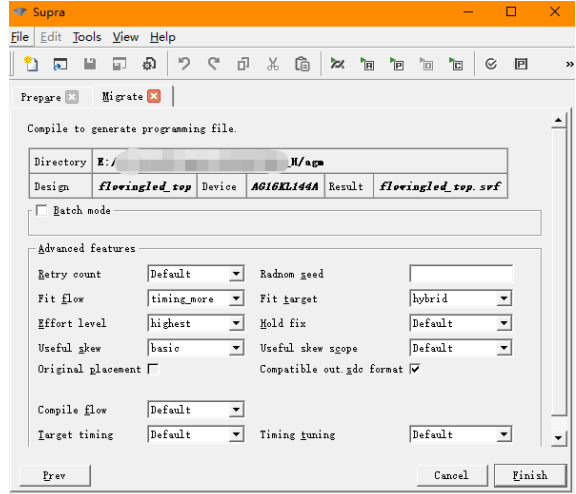Click the Open project toolbar icon
Viewport: 576px width, 494px height.
pyautogui.click(x=60, y=64)
